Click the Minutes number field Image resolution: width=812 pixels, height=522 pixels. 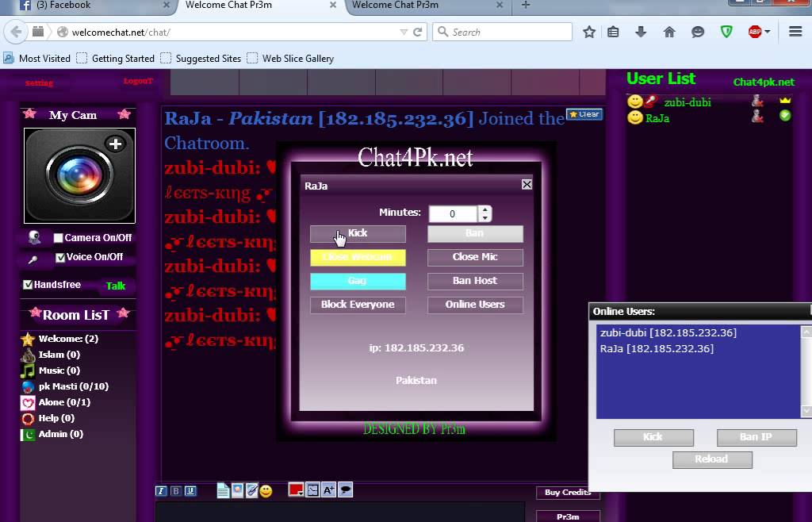point(453,214)
